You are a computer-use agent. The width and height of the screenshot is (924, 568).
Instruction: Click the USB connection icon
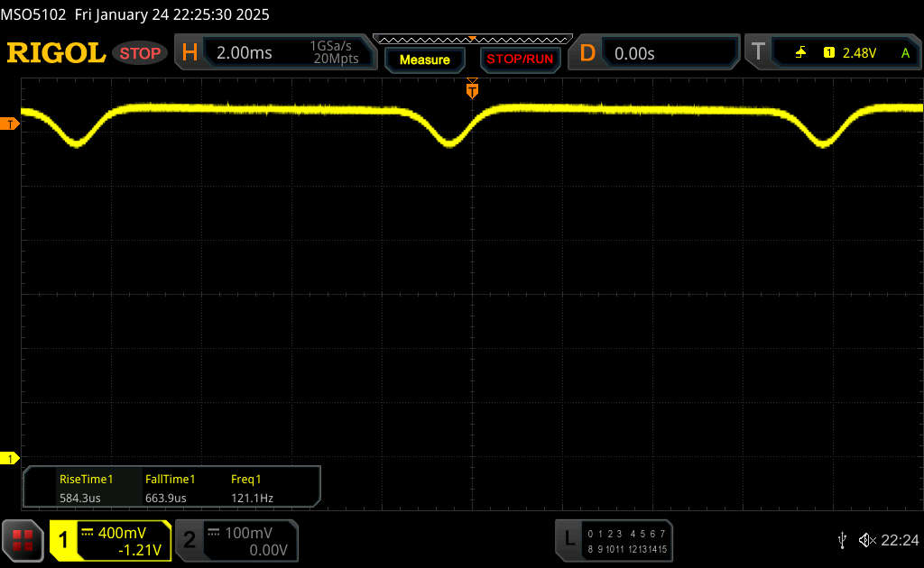(x=842, y=540)
